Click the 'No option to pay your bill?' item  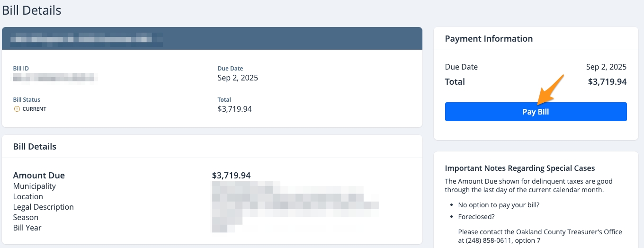pos(499,205)
